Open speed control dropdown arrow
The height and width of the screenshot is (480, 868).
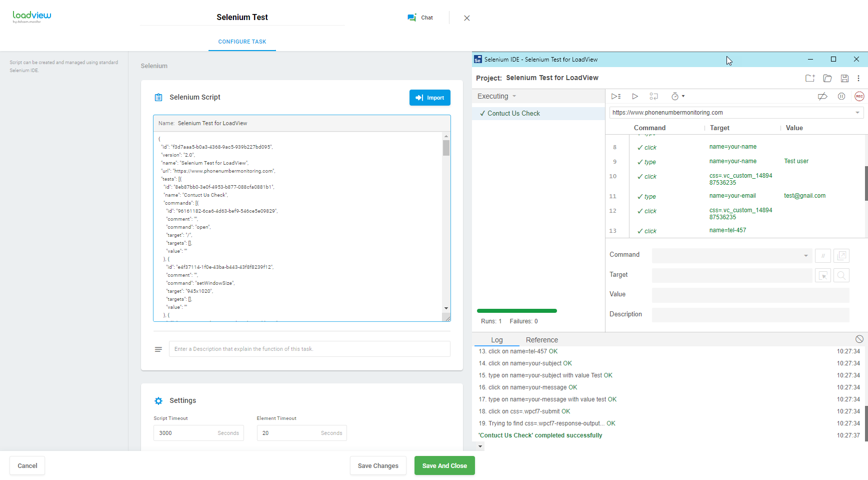[x=683, y=96]
